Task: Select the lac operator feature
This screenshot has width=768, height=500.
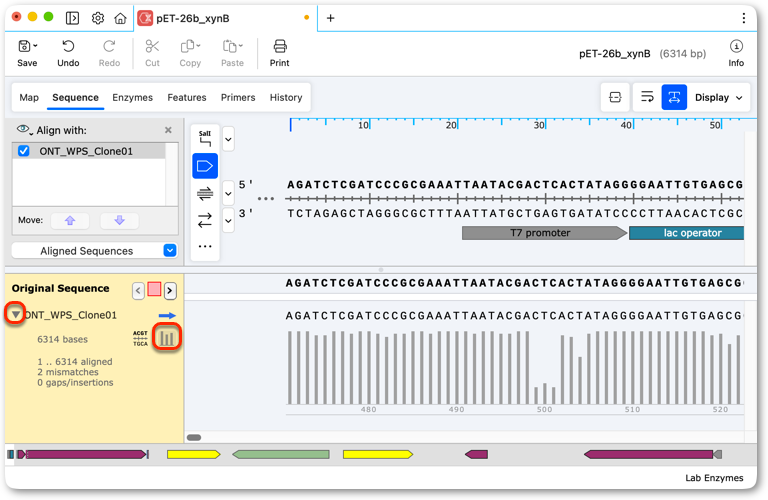Action: (x=686, y=233)
